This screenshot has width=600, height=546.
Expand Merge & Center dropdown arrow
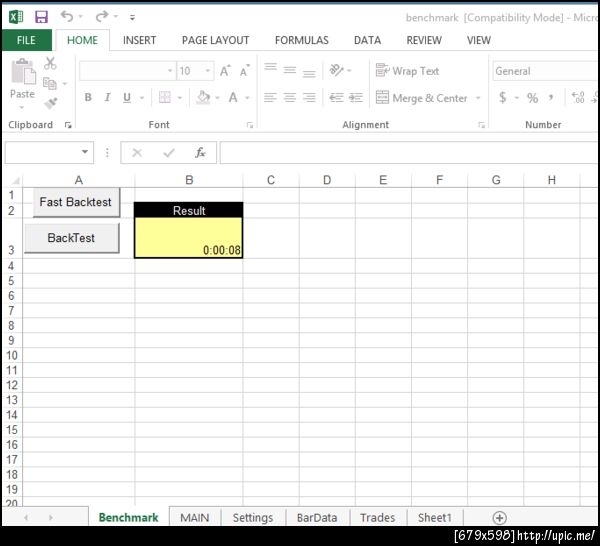pos(478,98)
